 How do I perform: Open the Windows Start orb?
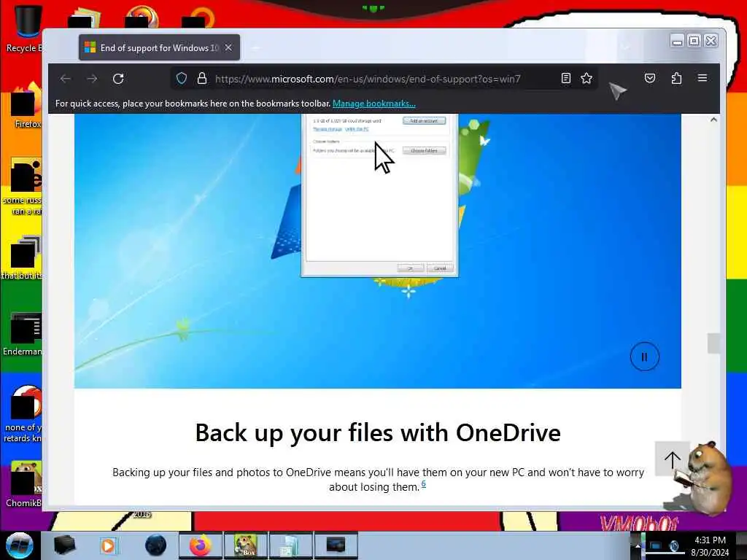tap(19, 545)
